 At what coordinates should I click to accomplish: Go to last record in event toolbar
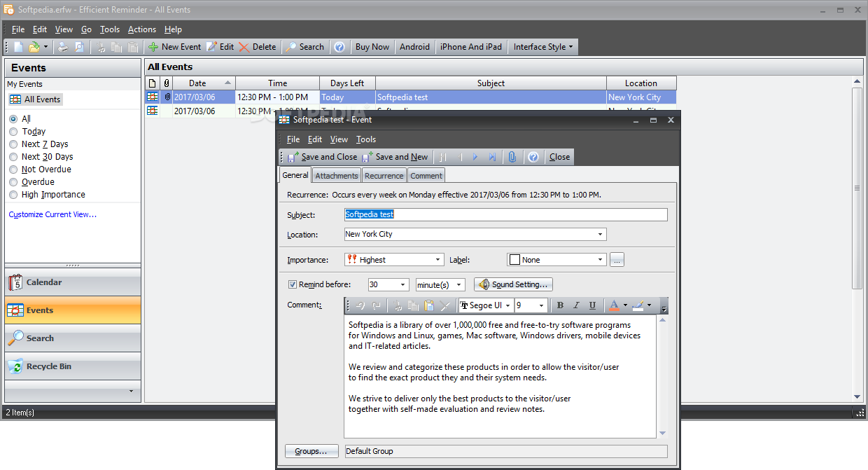[x=492, y=157]
